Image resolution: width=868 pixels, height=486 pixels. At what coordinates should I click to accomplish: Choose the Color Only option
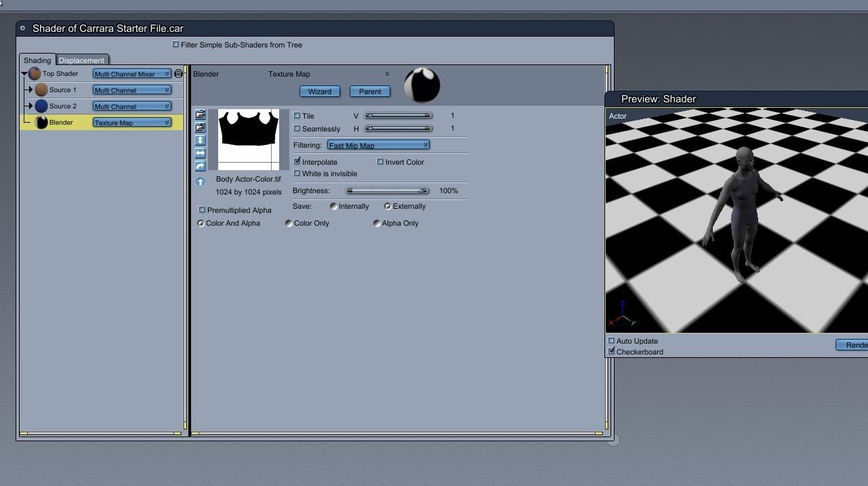coord(289,223)
